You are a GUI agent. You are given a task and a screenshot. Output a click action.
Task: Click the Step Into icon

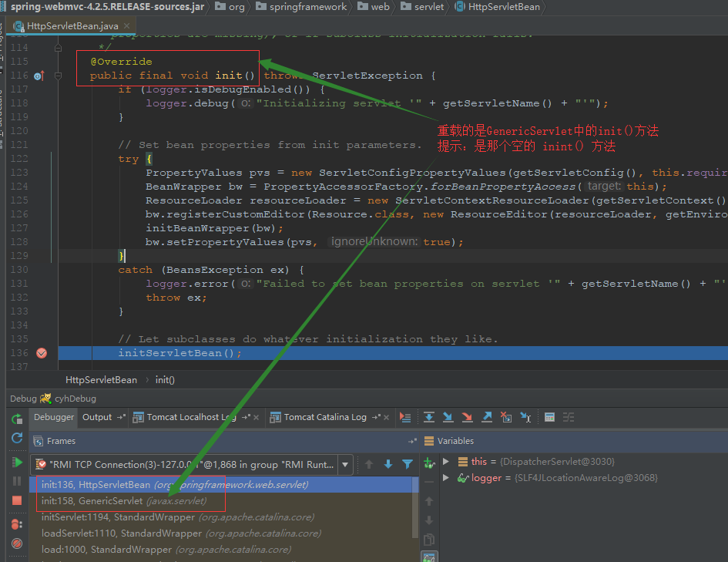[448, 418]
